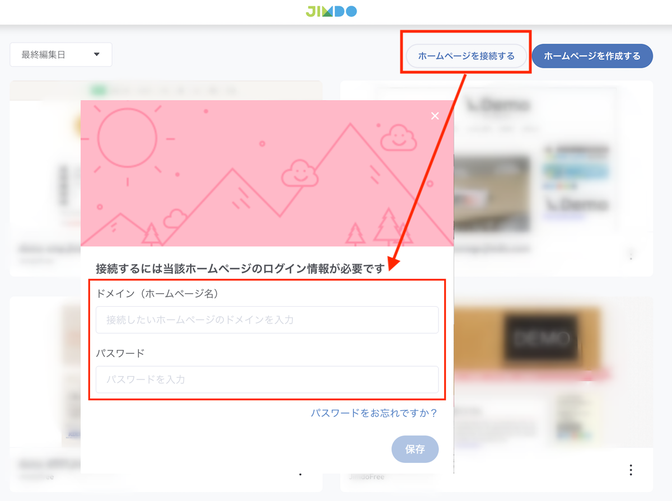Open the 最終編集日 sort dropdown
The height and width of the screenshot is (501, 672).
(61, 54)
